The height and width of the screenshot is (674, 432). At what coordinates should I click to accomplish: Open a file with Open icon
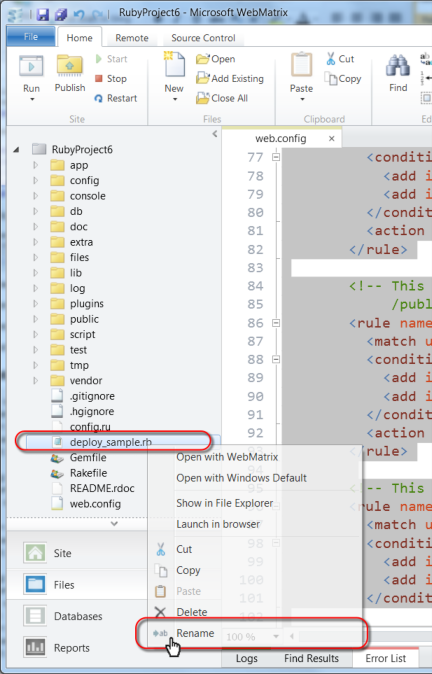coord(215,59)
